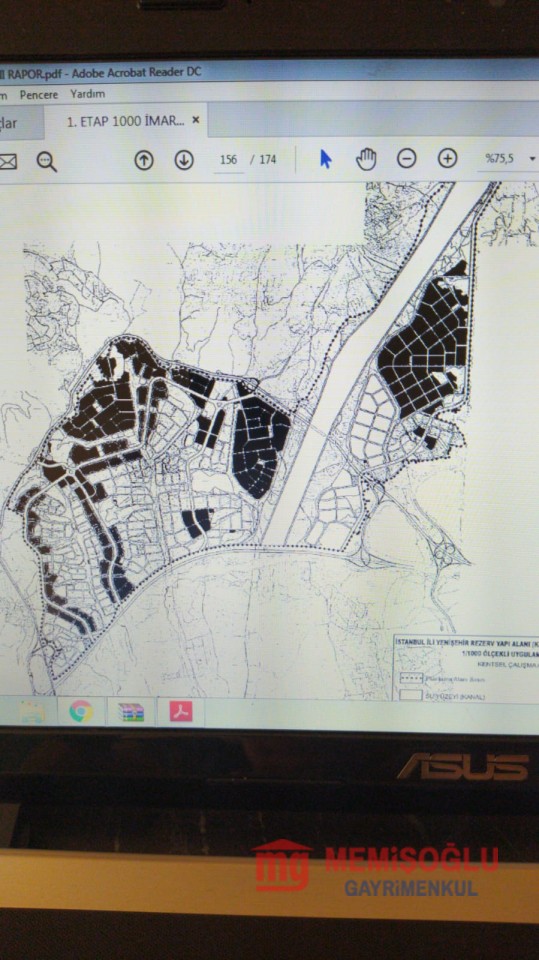Go to next page with down arrow
The width and height of the screenshot is (539, 960).
coord(184,160)
